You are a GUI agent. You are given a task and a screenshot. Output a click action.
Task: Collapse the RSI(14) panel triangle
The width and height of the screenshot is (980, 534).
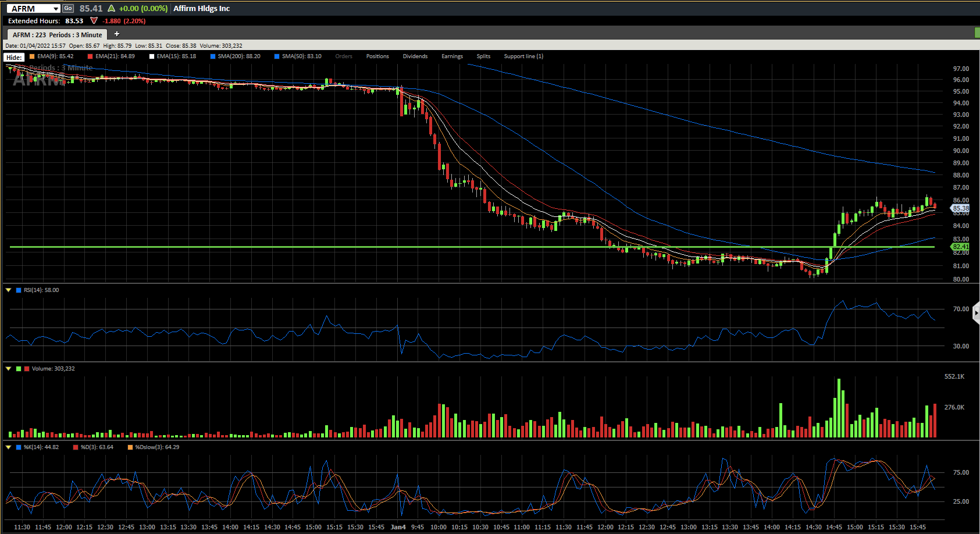(x=9, y=290)
